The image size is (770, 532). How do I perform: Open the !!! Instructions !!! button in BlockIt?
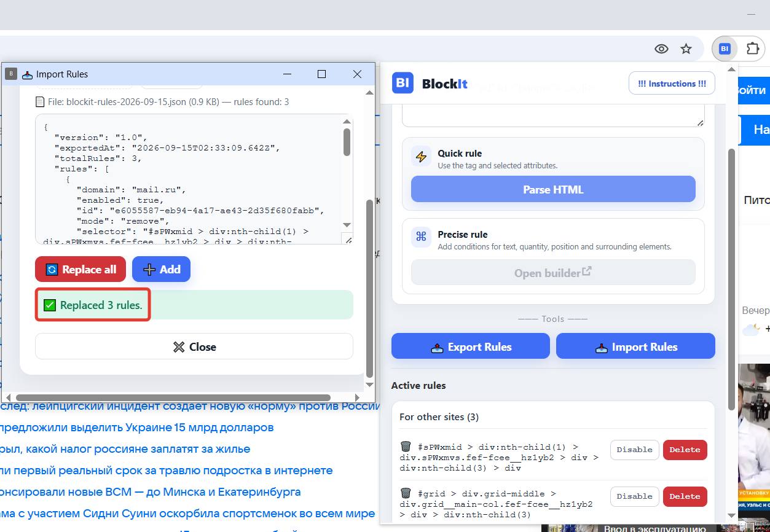tap(672, 83)
